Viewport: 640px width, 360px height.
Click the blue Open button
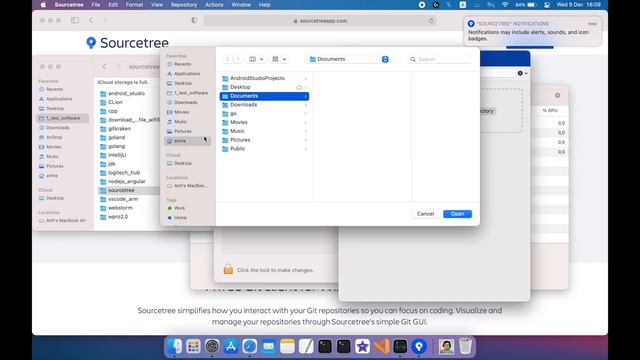(458, 214)
